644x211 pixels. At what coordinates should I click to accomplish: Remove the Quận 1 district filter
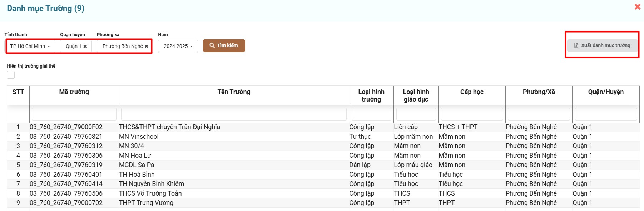pyautogui.click(x=85, y=46)
